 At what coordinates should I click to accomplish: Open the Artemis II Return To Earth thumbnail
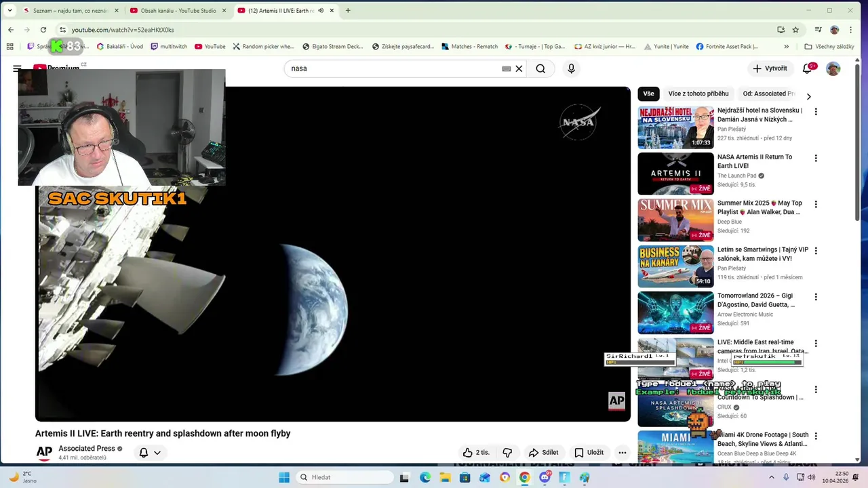pyautogui.click(x=675, y=174)
